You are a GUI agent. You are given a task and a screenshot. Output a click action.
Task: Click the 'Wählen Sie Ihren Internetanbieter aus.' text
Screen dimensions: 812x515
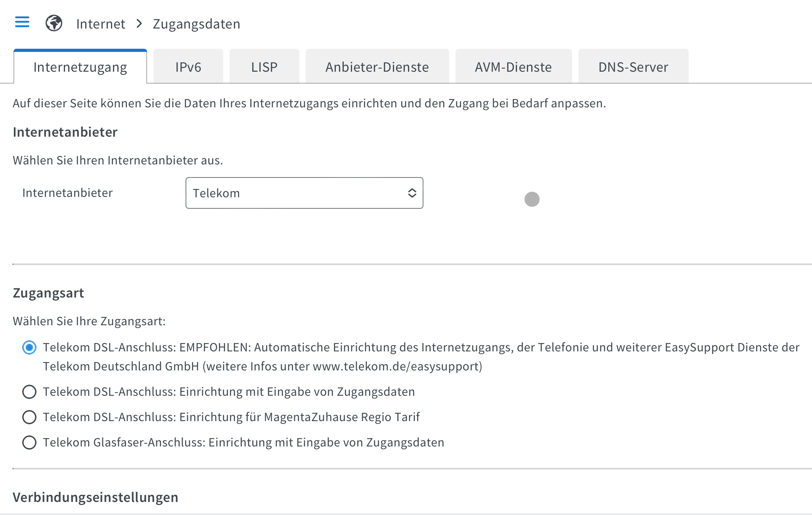tap(118, 160)
